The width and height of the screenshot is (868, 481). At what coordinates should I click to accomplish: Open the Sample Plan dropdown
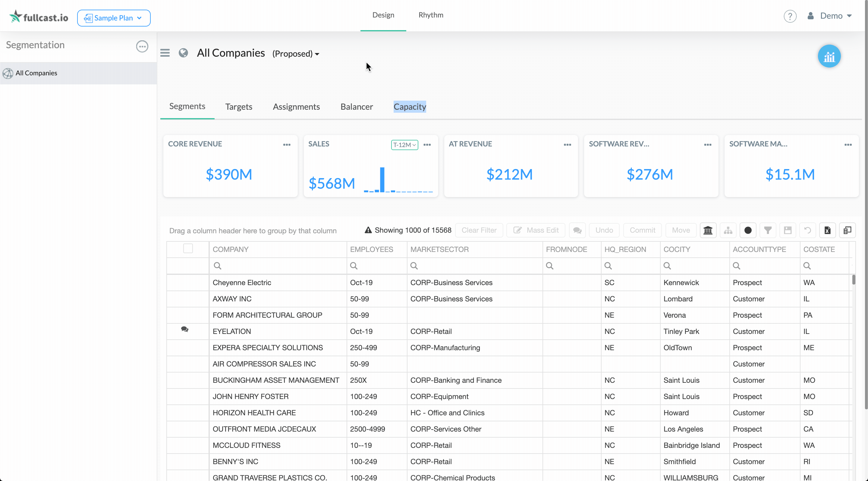(114, 18)
